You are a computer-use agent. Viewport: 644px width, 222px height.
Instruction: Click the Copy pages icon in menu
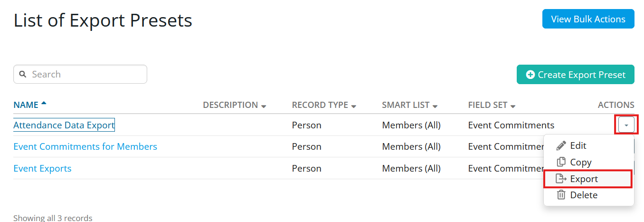(x=561, y=162)
